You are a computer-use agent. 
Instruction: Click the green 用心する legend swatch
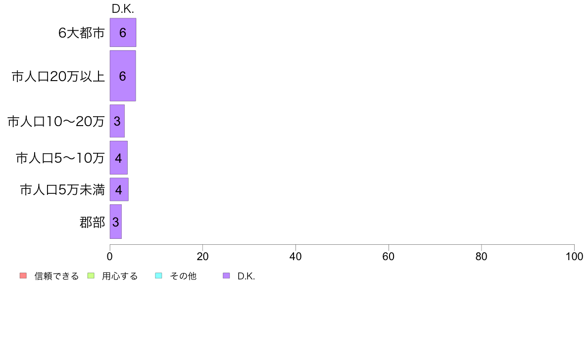click(91, 275)
